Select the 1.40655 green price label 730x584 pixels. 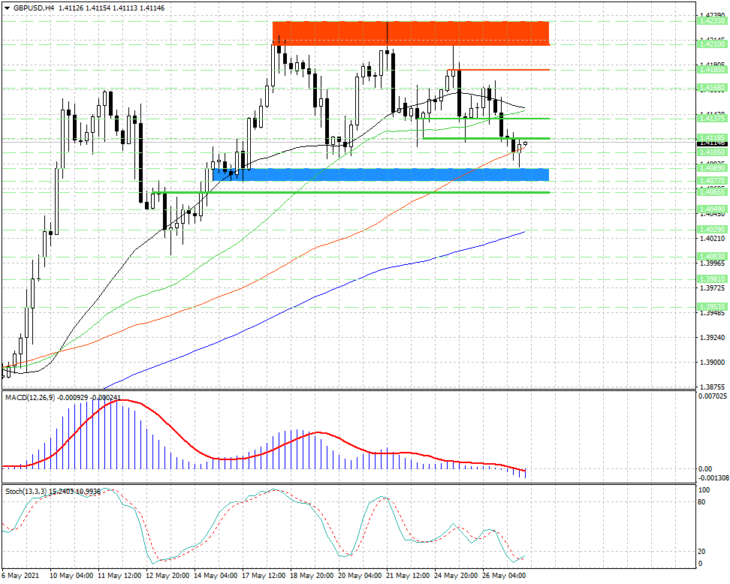tap(712, 191)
